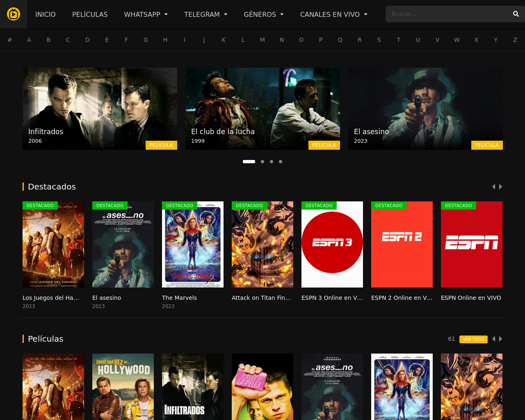The height and width of the screenshot is (420, 525).
Task: Open INICIO menu item
Action: (x=46, y=14)
